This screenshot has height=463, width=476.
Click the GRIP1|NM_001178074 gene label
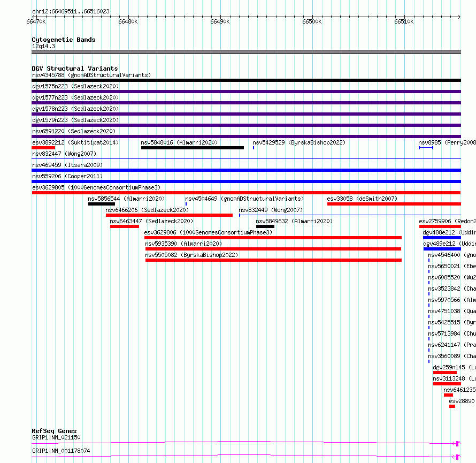click(61, 451)
